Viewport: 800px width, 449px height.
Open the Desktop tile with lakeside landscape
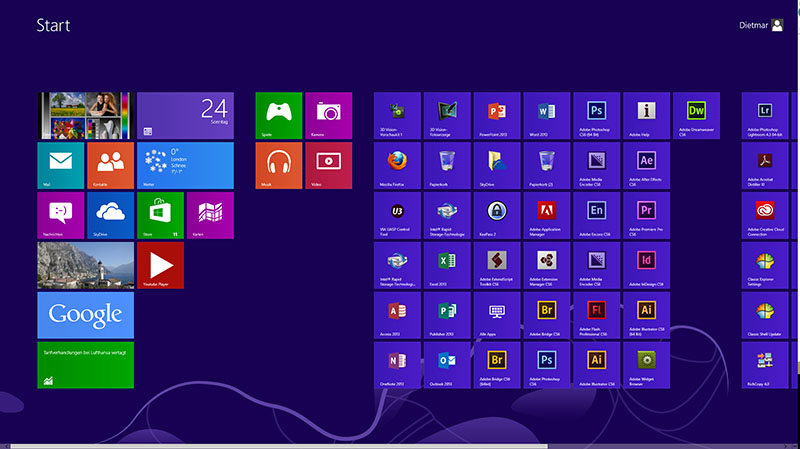click(x=86, y=265)
